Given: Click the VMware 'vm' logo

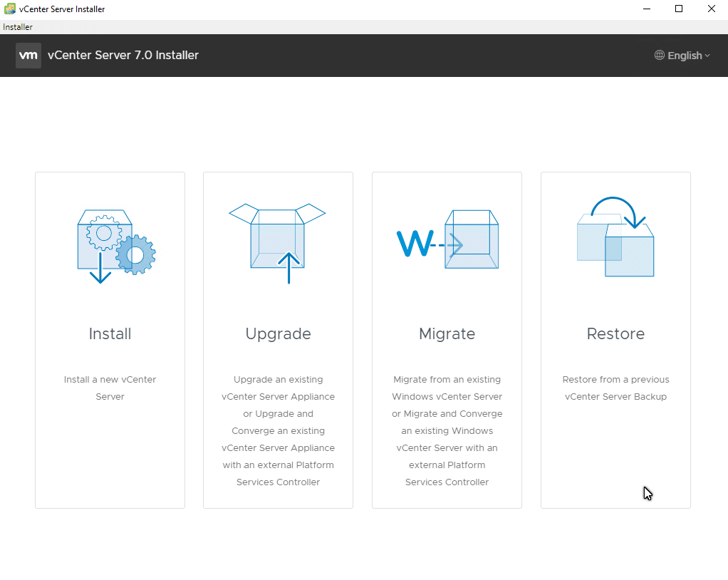Looking at the screenshot, I should (x=28, y=56).
